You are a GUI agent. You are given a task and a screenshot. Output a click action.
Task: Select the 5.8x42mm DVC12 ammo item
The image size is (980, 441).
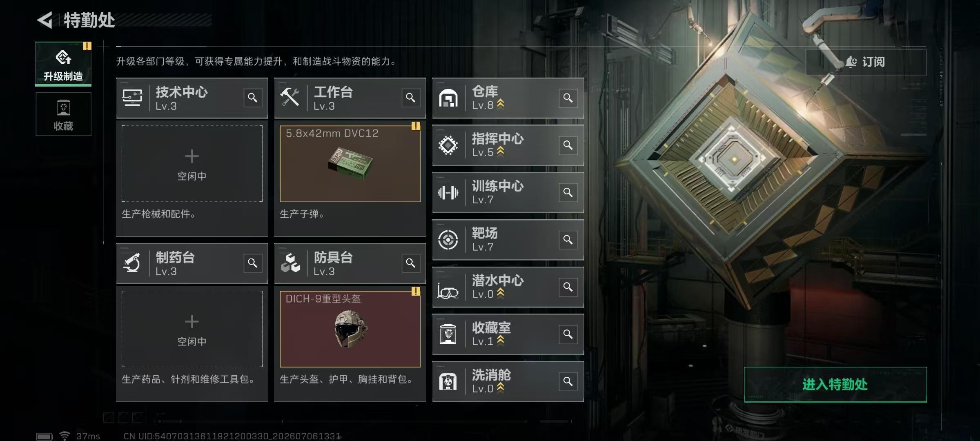tap(350, 163)
